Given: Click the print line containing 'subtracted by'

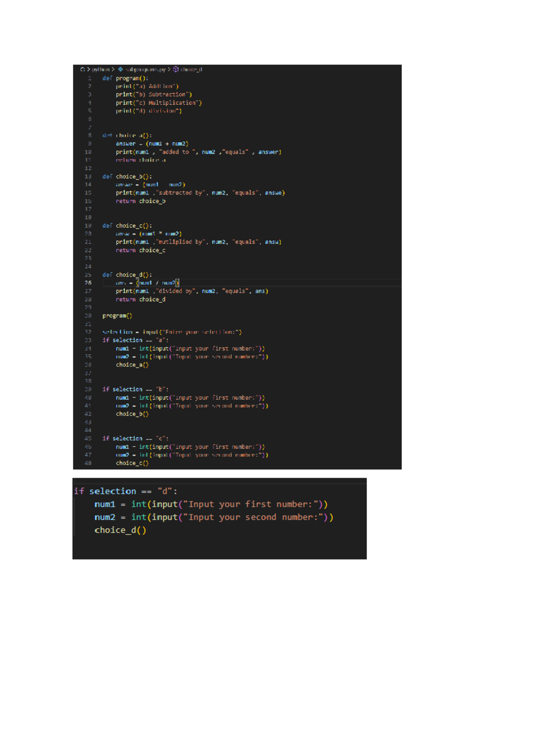Looking at the screenshot, I should (200, 193).
